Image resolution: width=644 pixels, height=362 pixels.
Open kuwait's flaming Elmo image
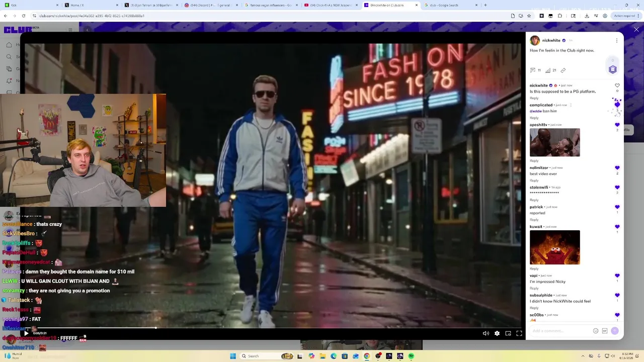click(x=554, y=247)
